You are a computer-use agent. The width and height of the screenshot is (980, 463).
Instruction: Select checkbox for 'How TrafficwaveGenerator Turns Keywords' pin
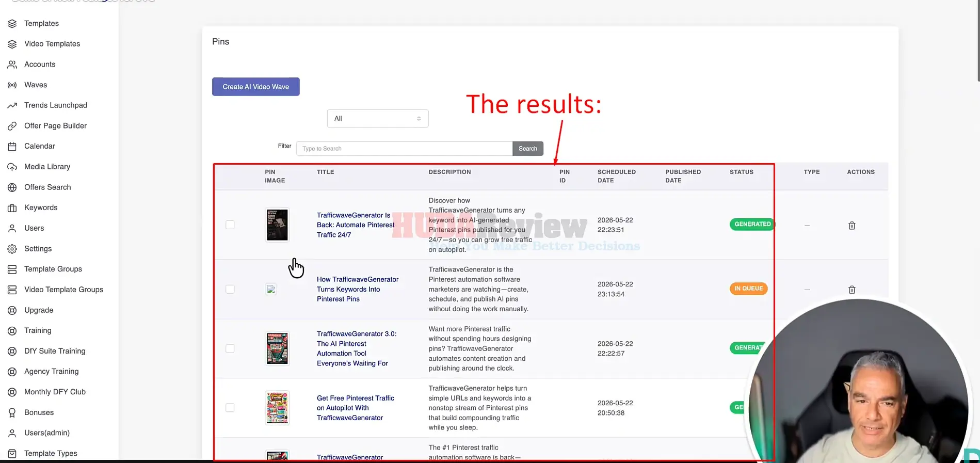pyautogui.click(x=230, y=289)
